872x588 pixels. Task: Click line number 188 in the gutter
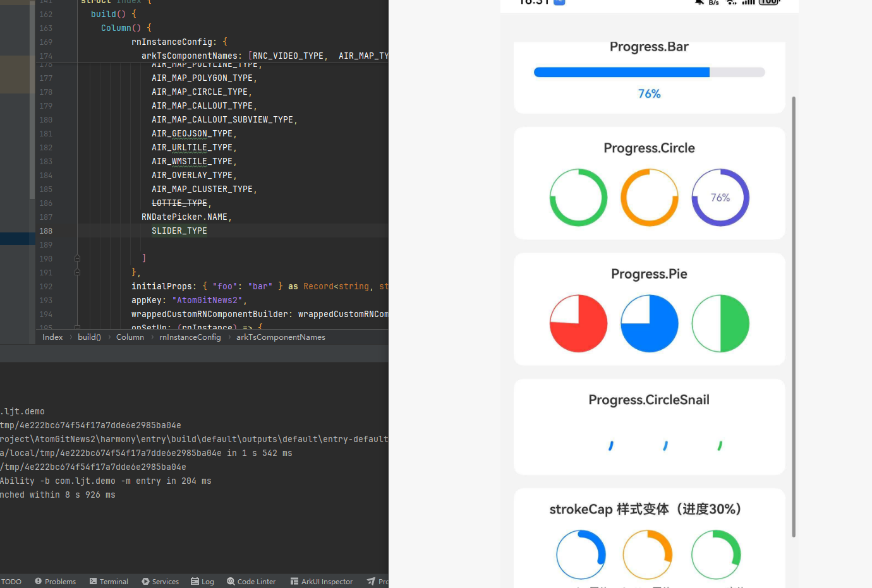(x=46, y=231)
